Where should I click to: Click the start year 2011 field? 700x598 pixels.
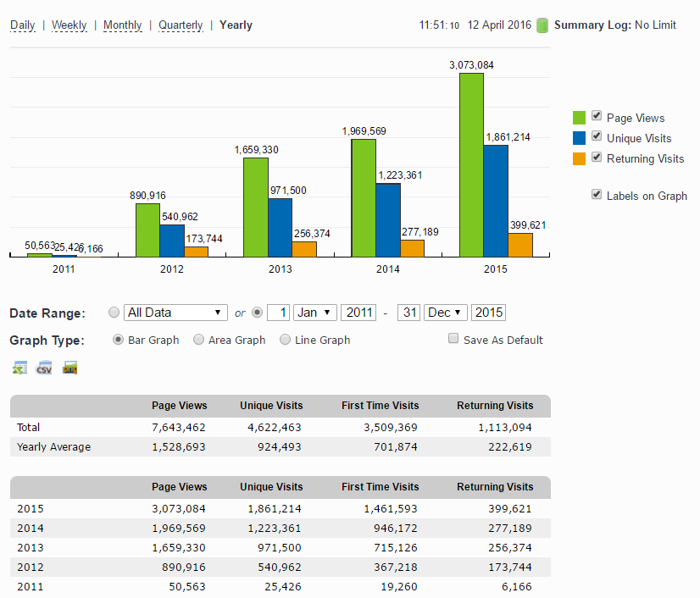tap(358, 313)
